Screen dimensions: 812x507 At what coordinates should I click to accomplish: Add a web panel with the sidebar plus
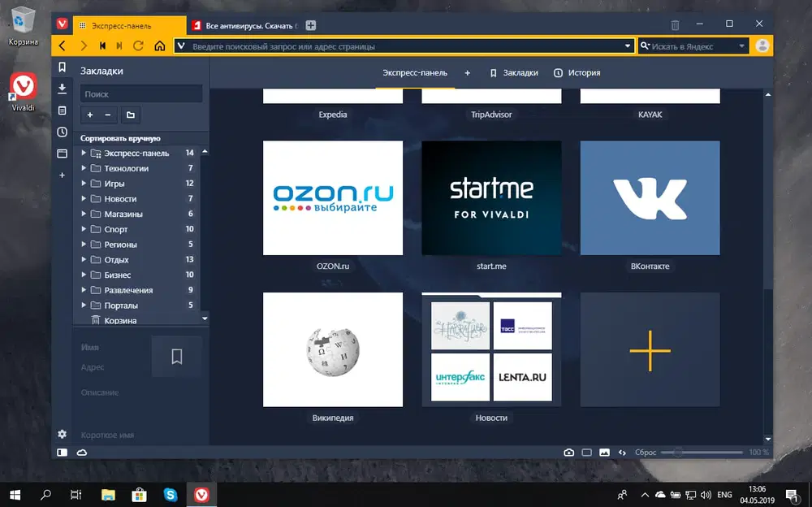(x=63, y=175)
